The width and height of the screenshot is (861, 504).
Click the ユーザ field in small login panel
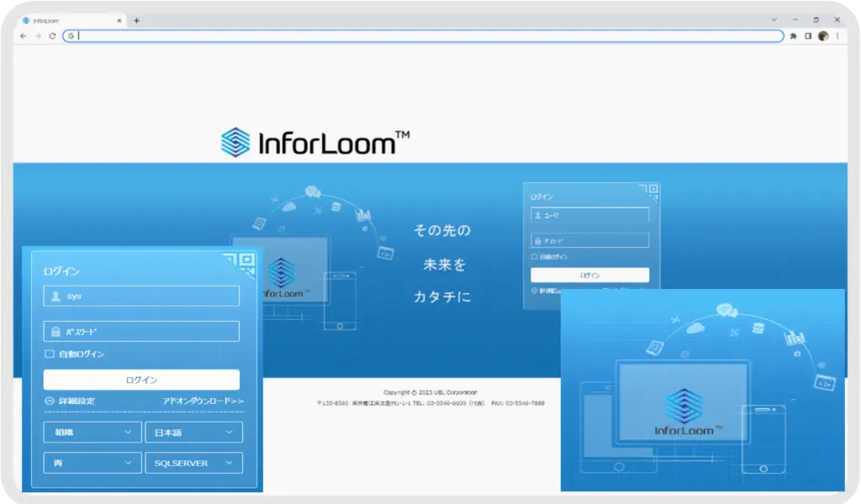coord(589,216)
